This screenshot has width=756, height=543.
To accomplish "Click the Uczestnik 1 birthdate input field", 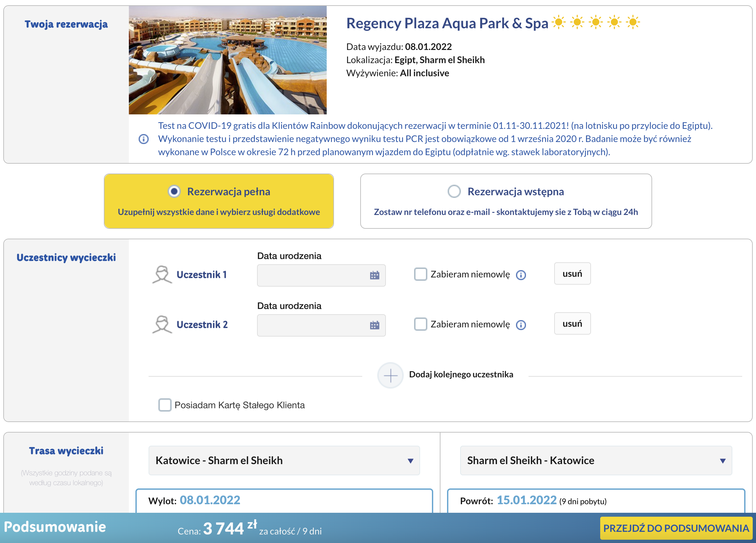I will point(321,275).
